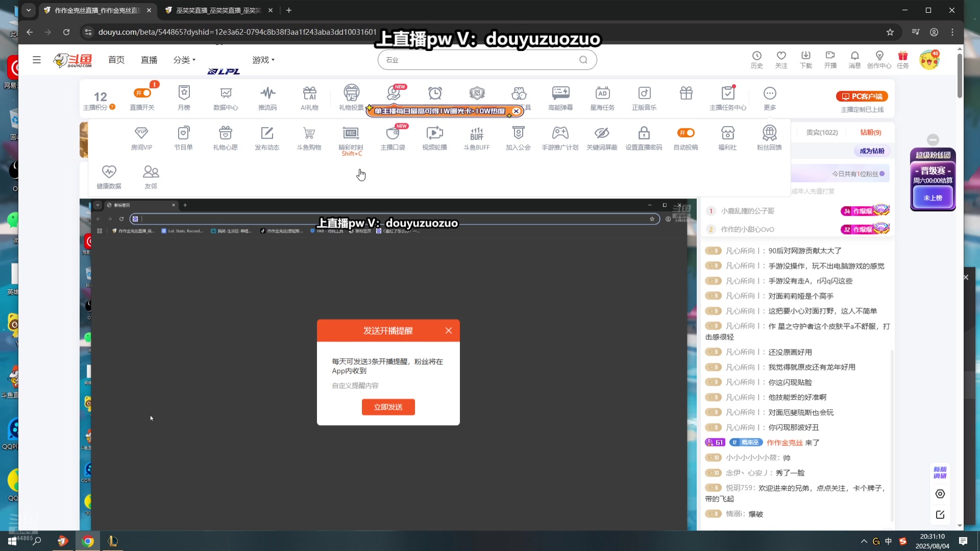This screenshot has width=980, height=551.
Task: Open 斗鱼购物 shopping cart
Action: (x=309, y=138)
